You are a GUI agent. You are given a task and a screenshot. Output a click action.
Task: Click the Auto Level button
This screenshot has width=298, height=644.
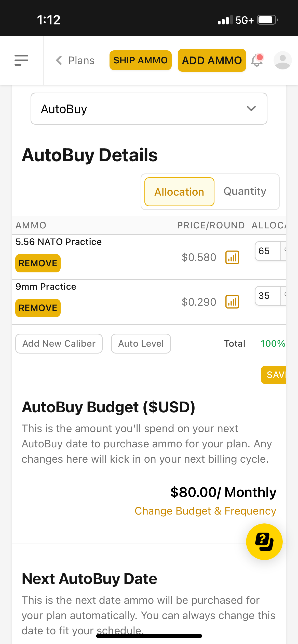[141, 344]
